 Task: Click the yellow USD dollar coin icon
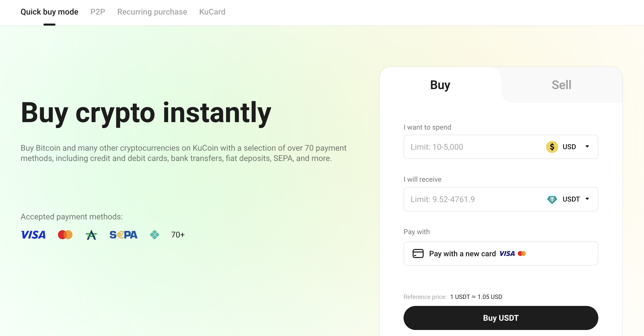552,147
